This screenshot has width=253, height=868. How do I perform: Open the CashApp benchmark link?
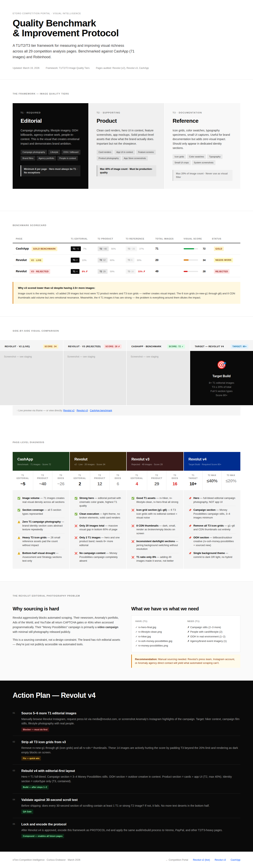101,410
